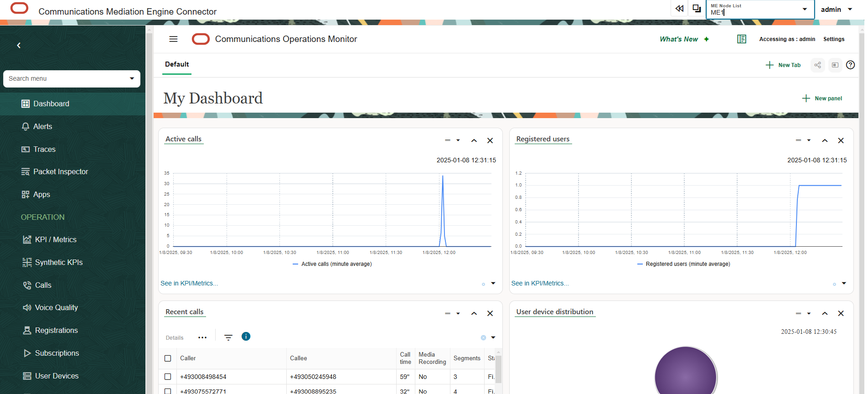Screen dimensions: 868x394
Task: Expand the Search menu dropdown arrow
Action: point(132,78)
